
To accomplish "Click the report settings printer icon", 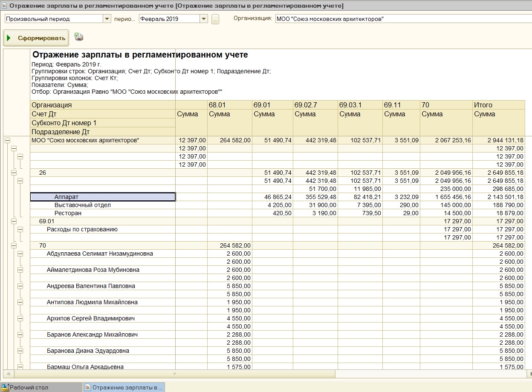I will coord(79,37).
